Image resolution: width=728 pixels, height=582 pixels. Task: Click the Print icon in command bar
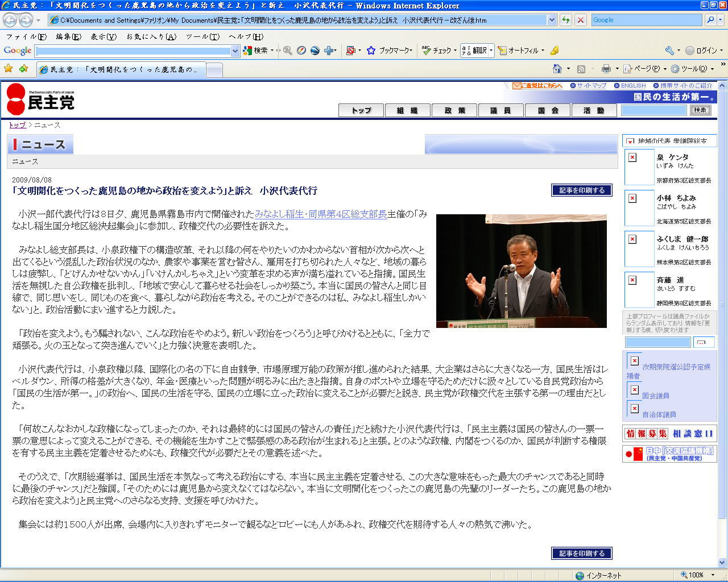[606, 69]
